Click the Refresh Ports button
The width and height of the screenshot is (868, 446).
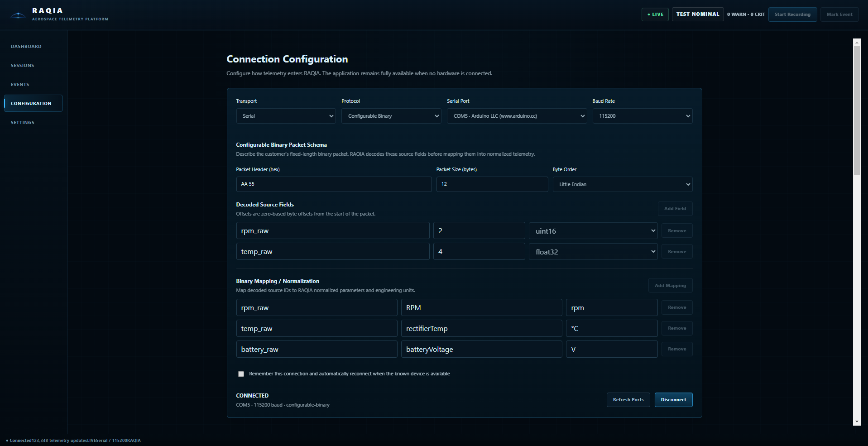point(628,400)
